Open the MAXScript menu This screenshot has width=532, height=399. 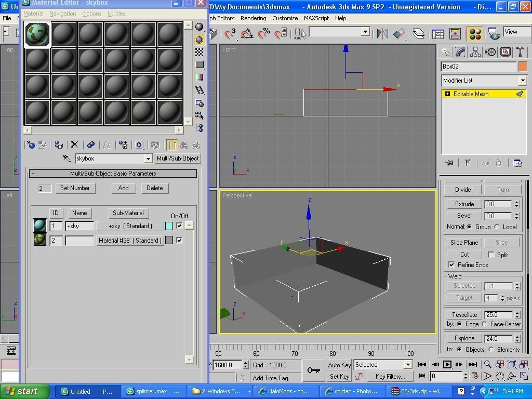point(316,18)
